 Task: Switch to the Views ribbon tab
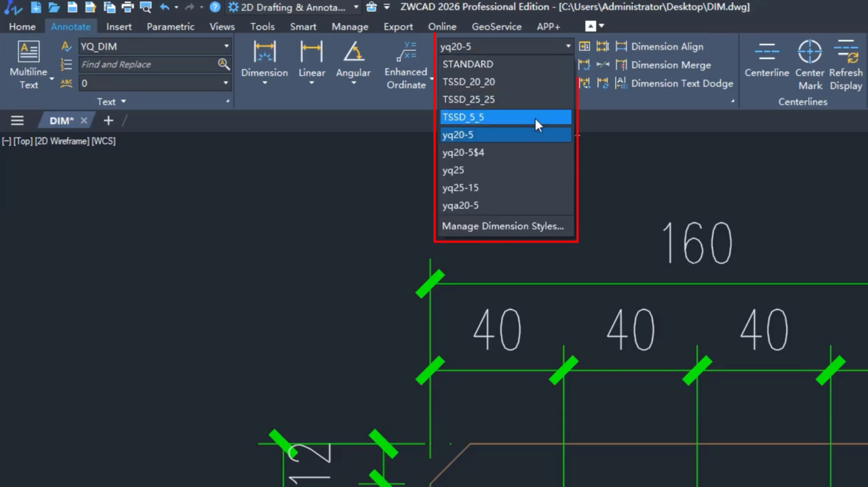click(222, 26)
